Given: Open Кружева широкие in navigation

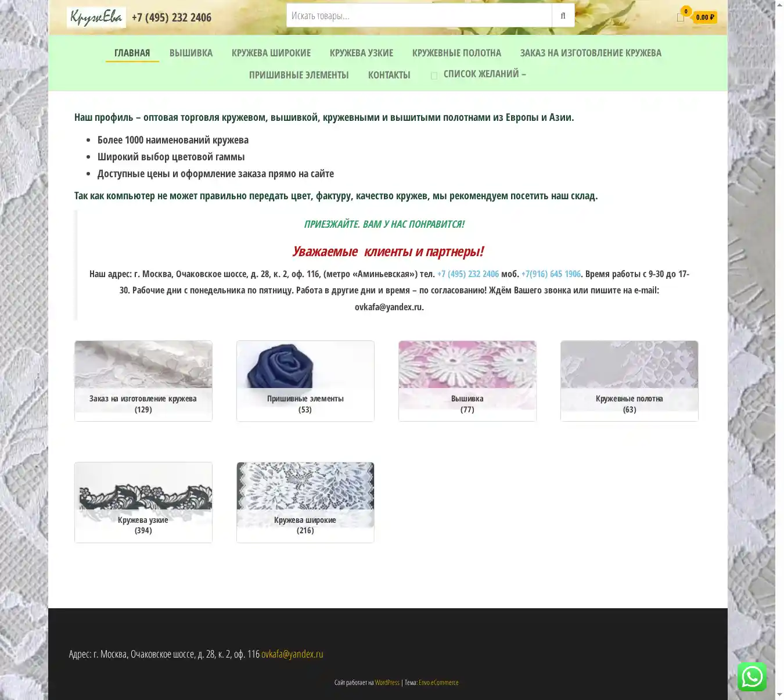Looking at the screenshot, I should click(271, 53).
